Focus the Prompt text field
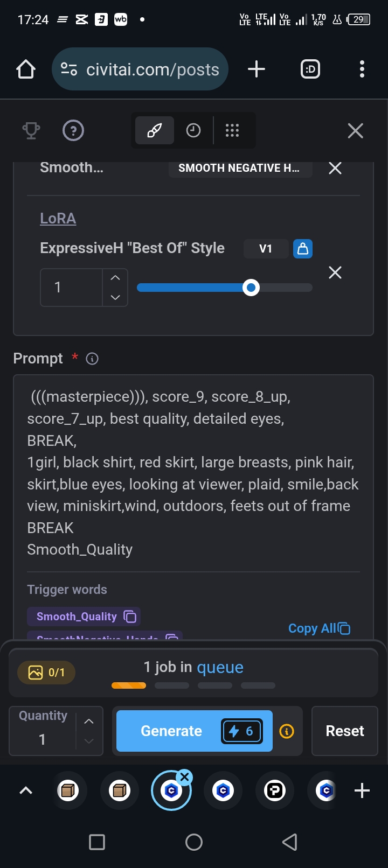The image size is (388, 868). 193,473
